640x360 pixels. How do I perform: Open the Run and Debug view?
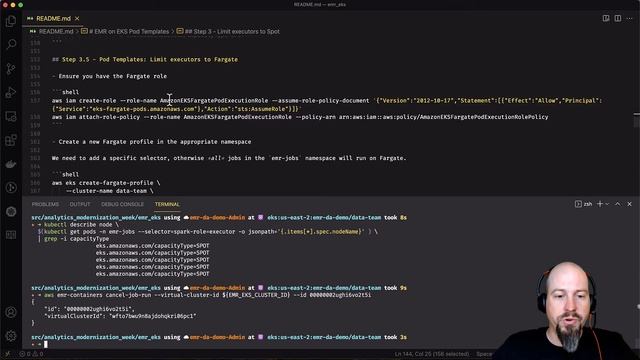coord(11,92)
